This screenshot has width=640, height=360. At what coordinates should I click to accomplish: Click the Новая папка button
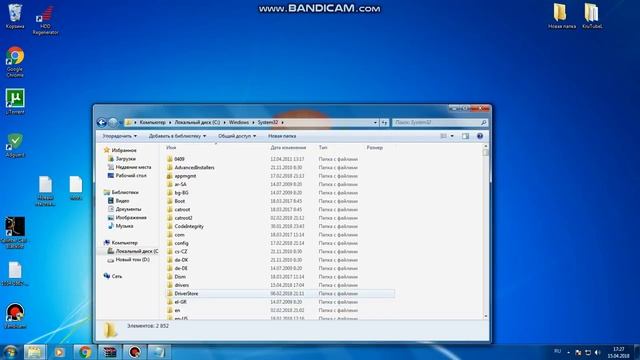(282, 136)
